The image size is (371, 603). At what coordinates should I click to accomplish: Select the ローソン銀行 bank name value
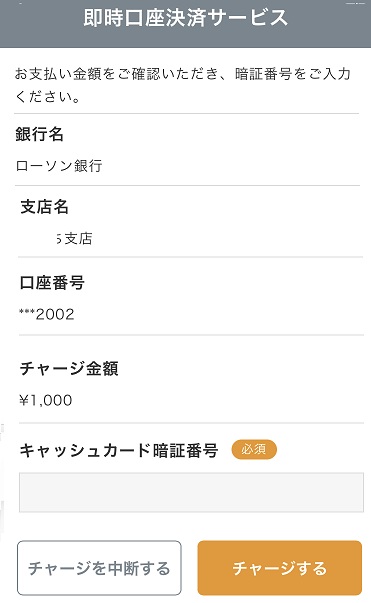tap(59, 166)
